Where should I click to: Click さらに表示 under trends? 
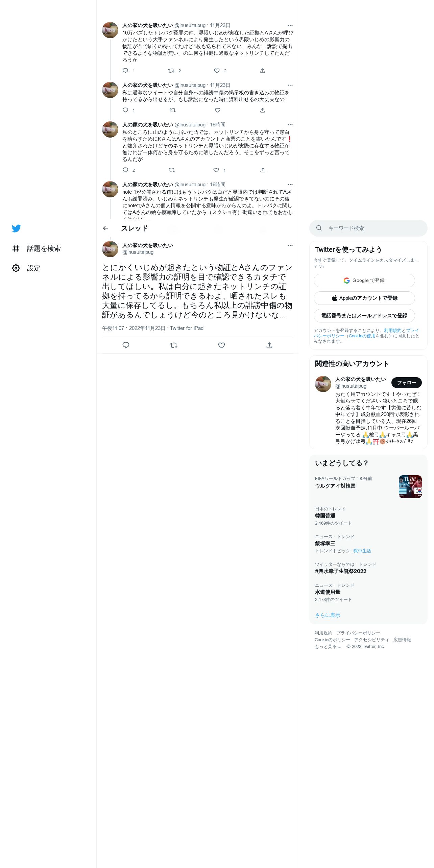pyautogui.click(x=328, y=615)
